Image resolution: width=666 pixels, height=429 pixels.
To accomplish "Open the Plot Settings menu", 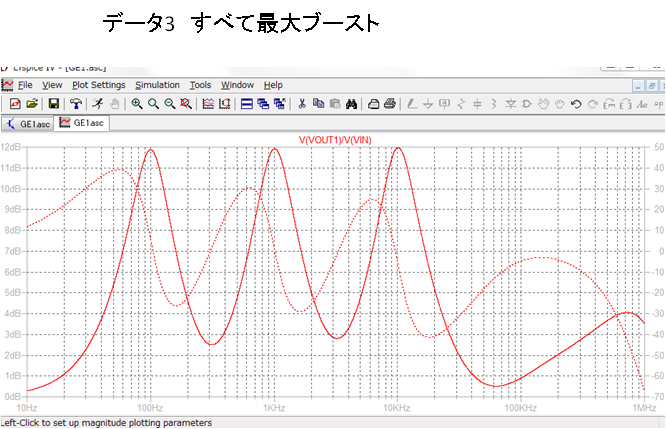I will [99, 85].
